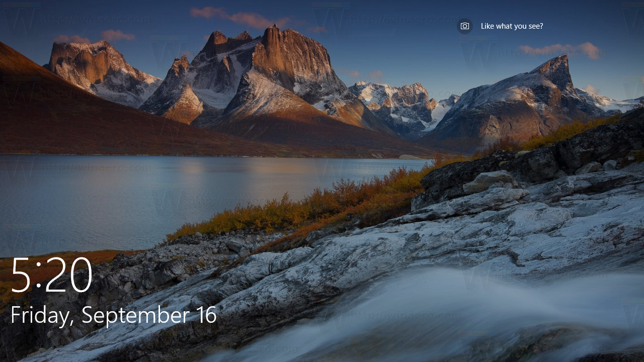Click the word "September" in the date
644x362 pixels.
coord(137,315)
